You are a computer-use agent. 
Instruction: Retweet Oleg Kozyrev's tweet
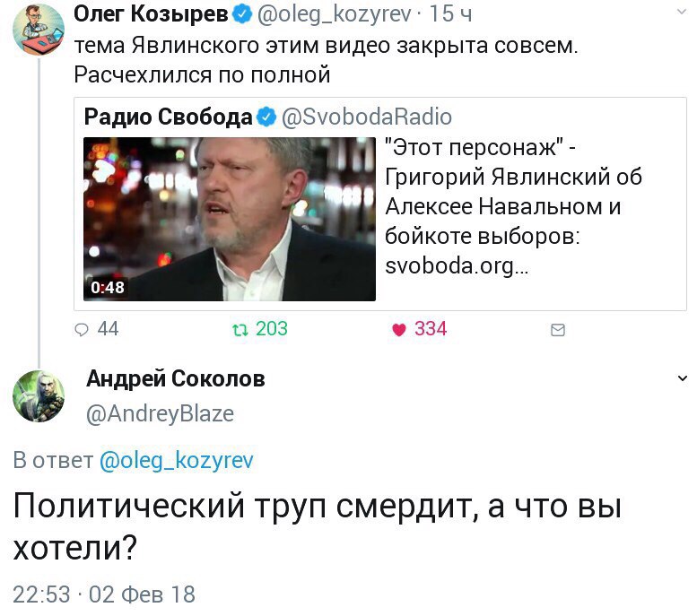(x=240, y=330)
